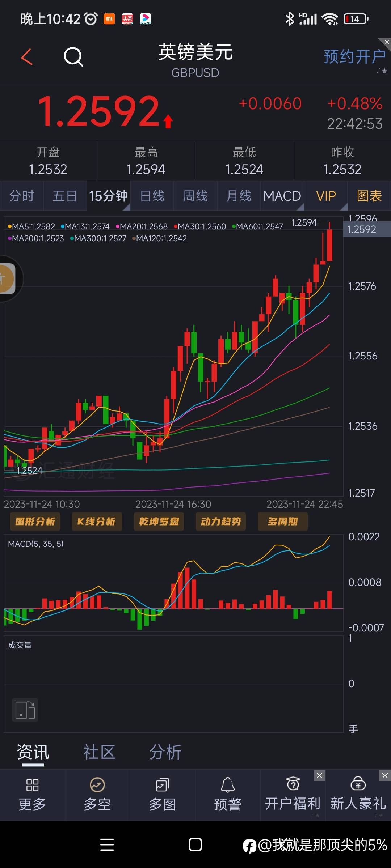Open the K线分析 tool
Viewport: 391px width, 868px height.
pos(97,522)
